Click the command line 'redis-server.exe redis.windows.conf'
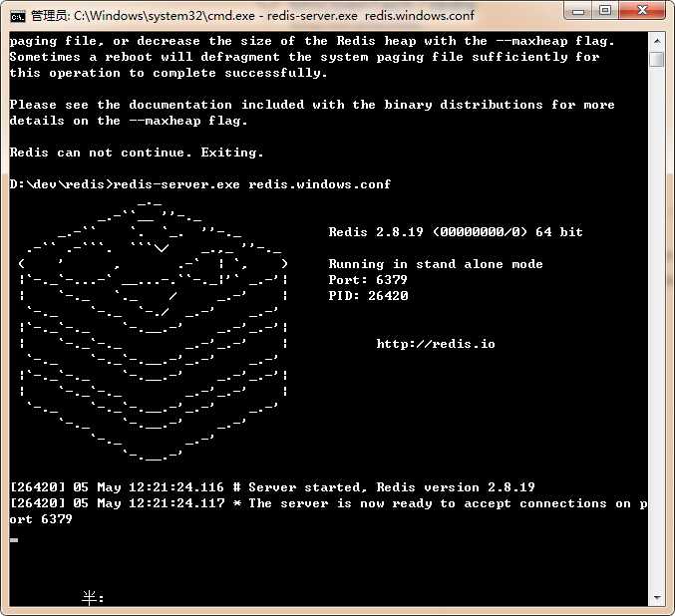The height and width of the screenshot is (616, 675). 252,184
